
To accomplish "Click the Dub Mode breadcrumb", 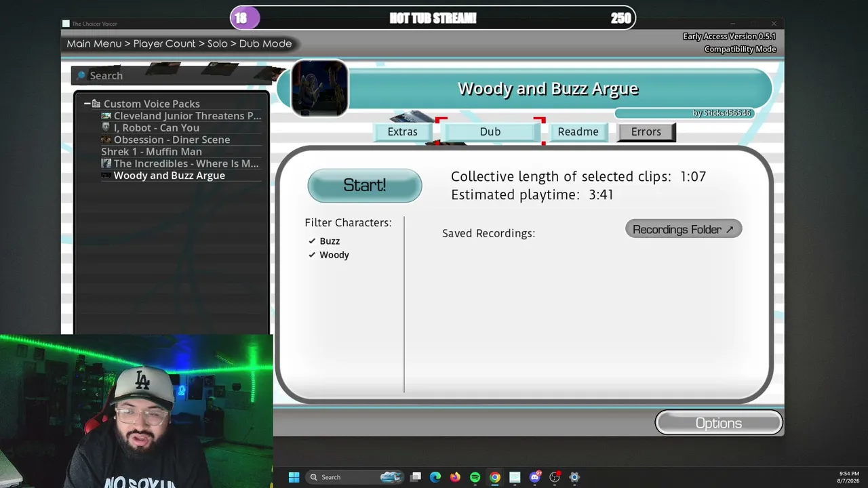I will click(265, 43).
